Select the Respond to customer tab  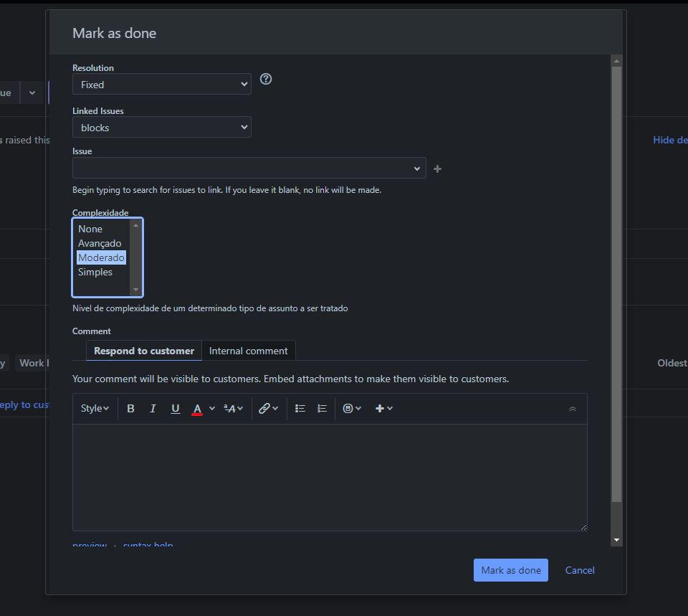[143, 351]
